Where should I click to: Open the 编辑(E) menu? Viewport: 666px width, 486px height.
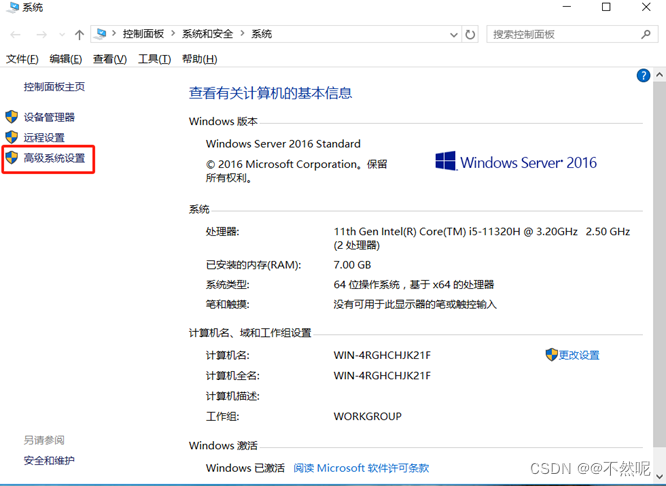pos(66,59)
